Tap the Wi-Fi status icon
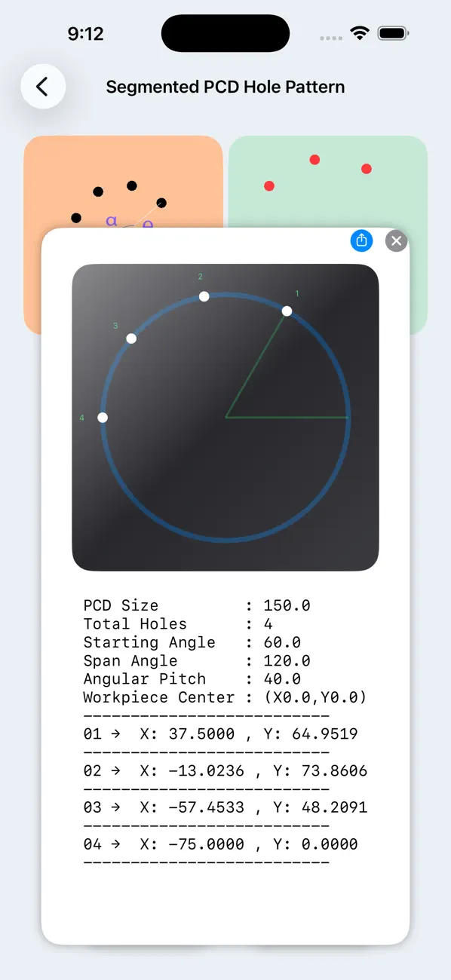This screenshot has width=451, height=980. [x=360, y=33]
